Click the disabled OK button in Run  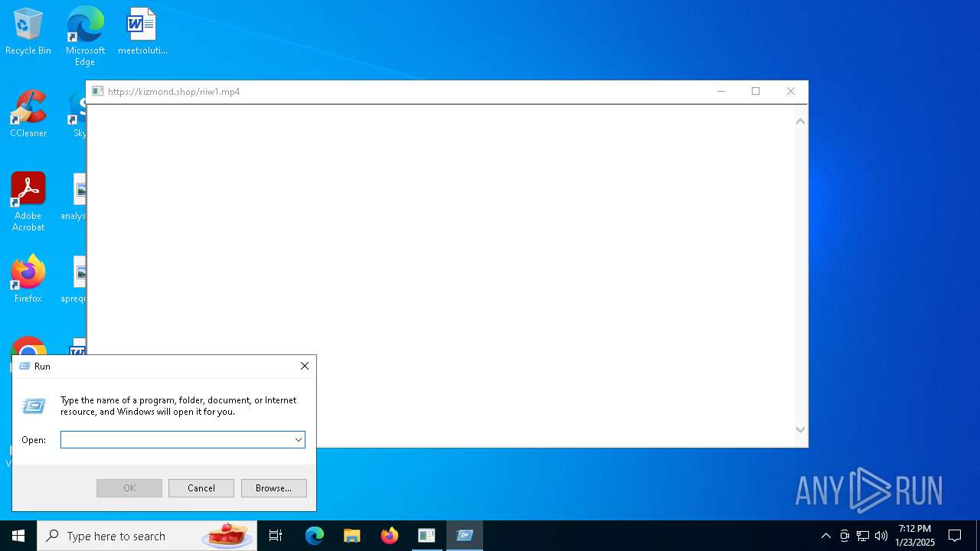129,488
